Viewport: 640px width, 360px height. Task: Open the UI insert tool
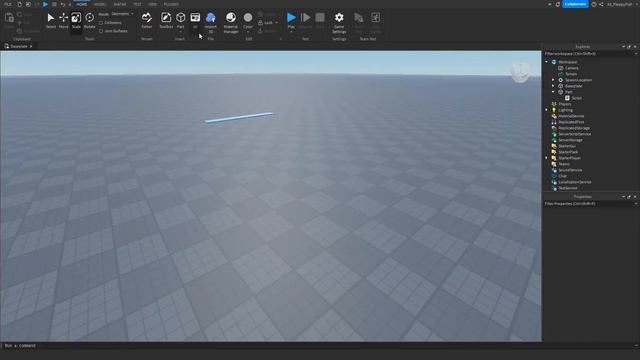pyautogui.click(x=195, y=20)
